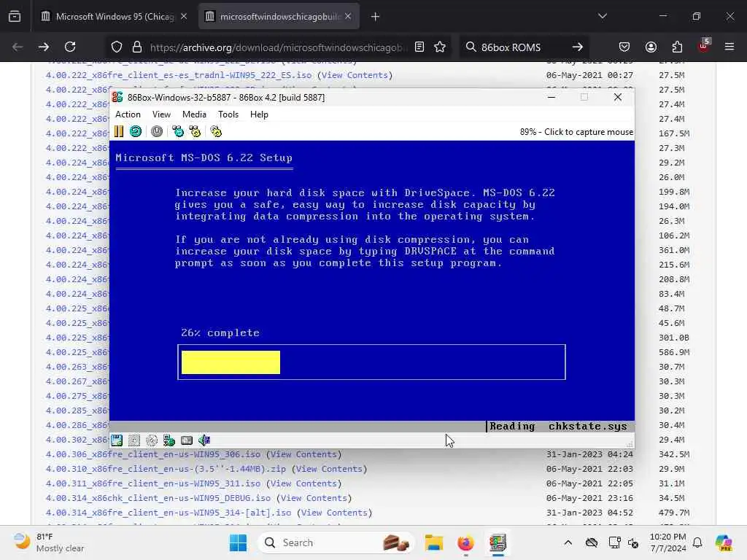Go forward in browser history
This screenshot has width=747, height=560.
[x=43, y=47]
